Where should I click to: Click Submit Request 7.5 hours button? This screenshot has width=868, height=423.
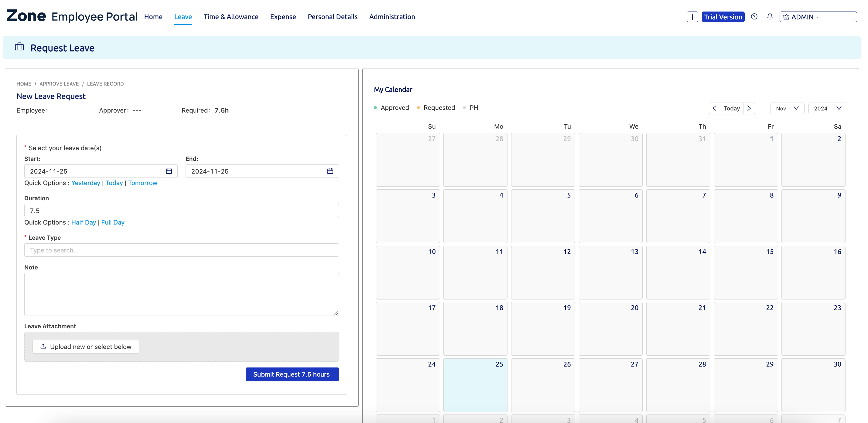coord(292,374)
